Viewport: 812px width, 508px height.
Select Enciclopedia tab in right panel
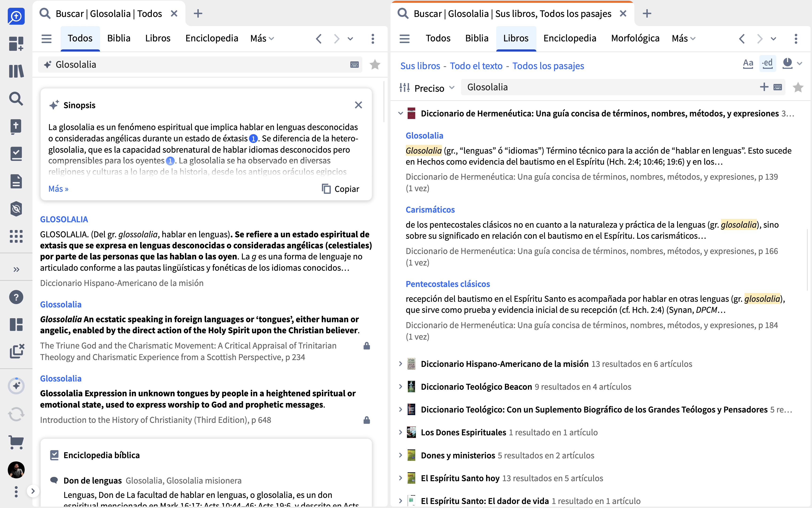570,38
